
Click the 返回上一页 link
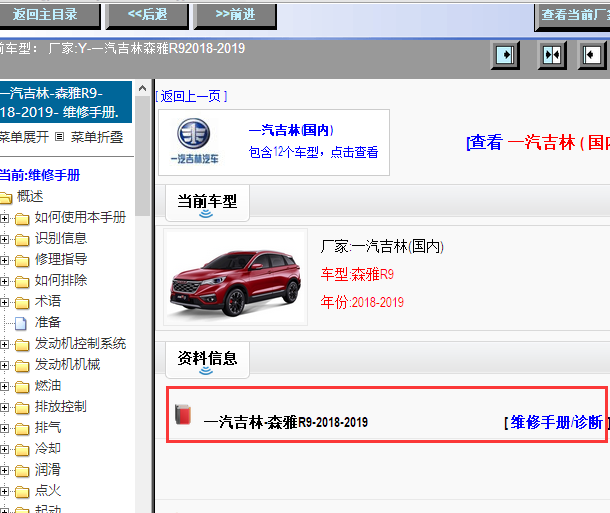click(x=191, y=96)
